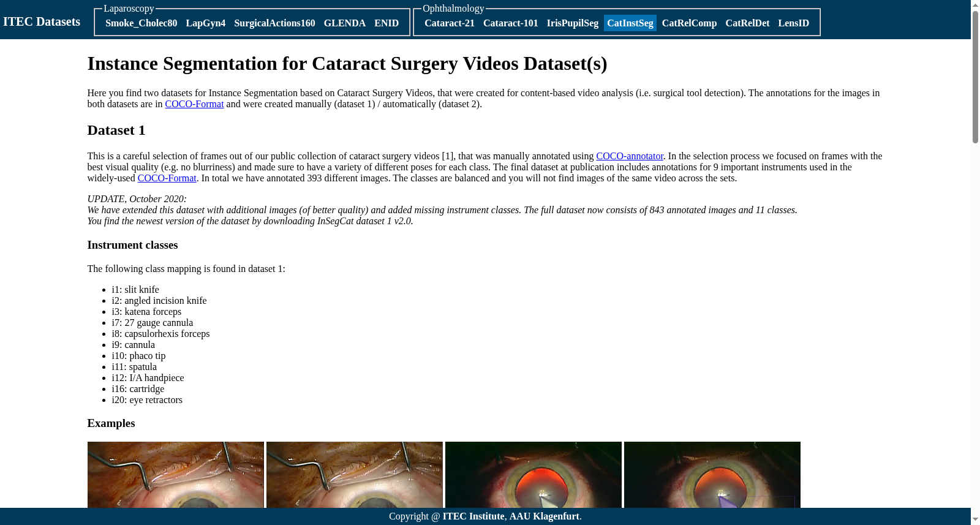Click the 'i20: eye retractors' entry
The height and width of the screenshot is (525, 980).
tap(147, 400)
